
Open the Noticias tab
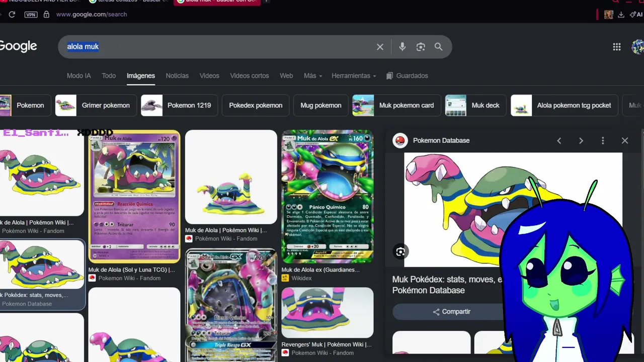177,75
